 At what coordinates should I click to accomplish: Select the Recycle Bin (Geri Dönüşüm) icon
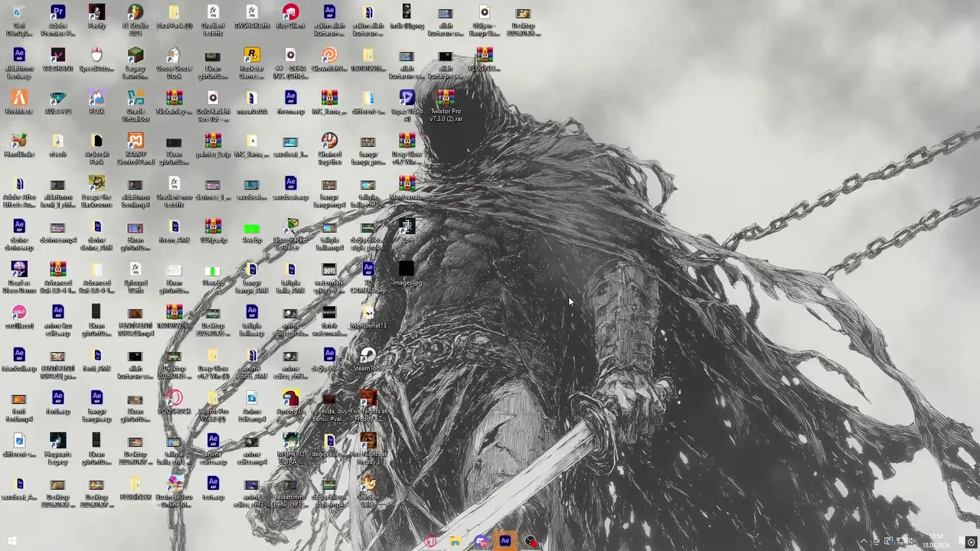[x=19, y=21]
